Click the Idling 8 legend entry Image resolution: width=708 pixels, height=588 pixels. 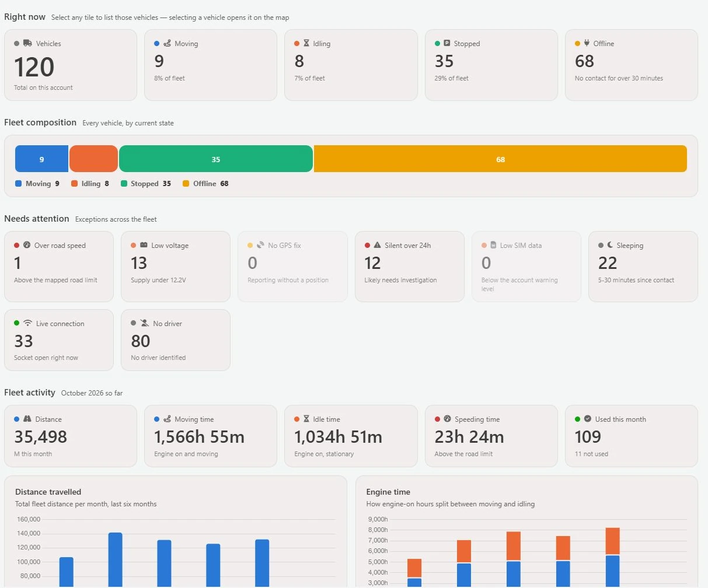[90, 184]
